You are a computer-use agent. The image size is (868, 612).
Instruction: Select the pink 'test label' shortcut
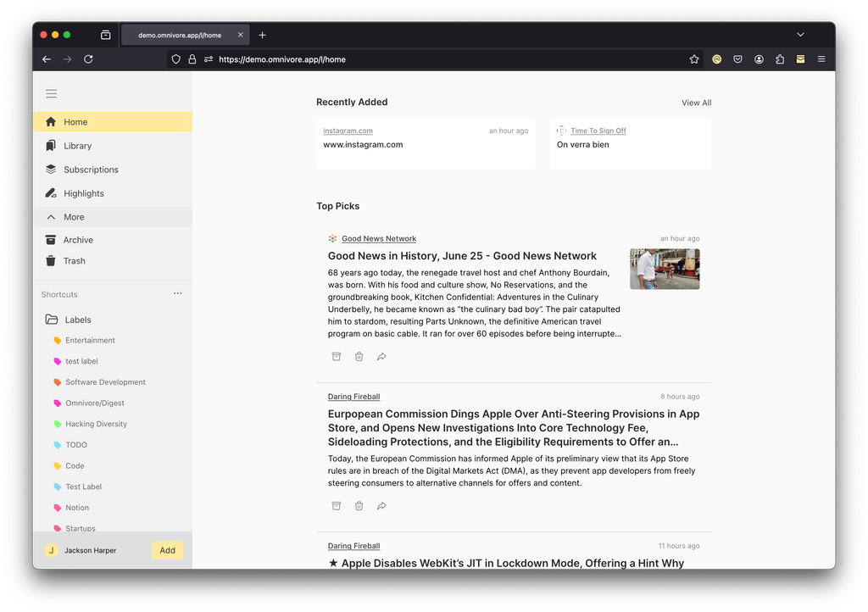pyautogui.click(x=81, y=361)
